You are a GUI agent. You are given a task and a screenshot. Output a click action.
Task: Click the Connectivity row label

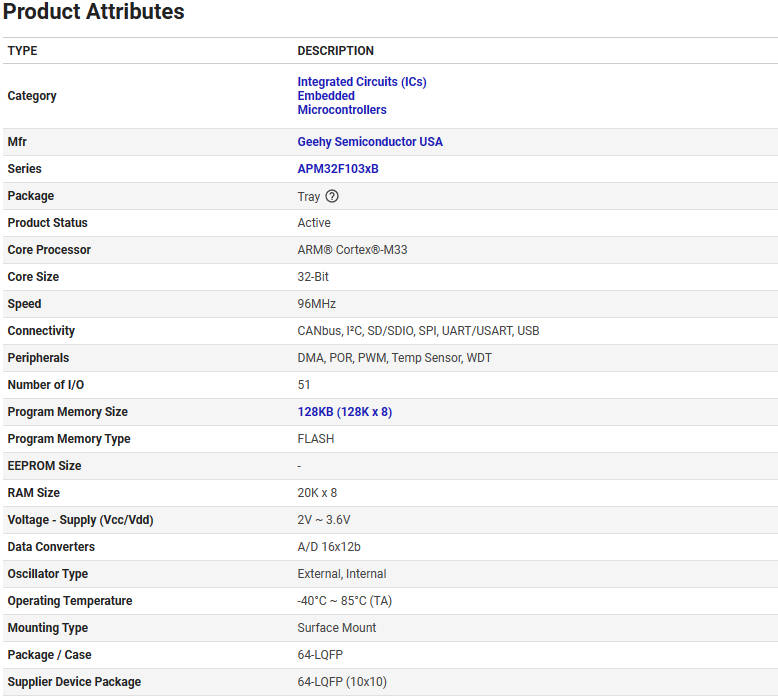tap(41, 331)
